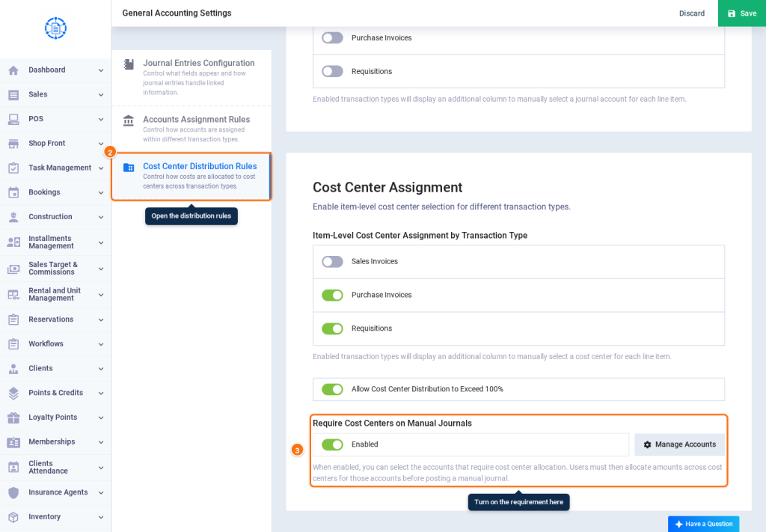
Task: Click the Clients person icon
Action: (x=13, y=369)
